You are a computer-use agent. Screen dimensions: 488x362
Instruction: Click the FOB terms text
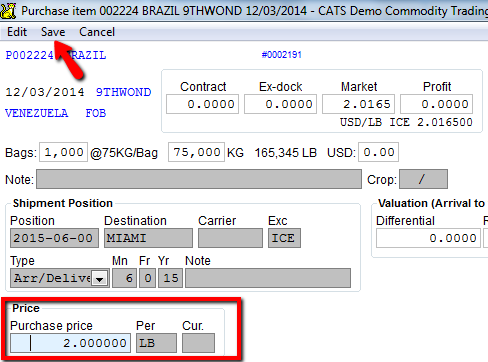click(x=96, y=113)
